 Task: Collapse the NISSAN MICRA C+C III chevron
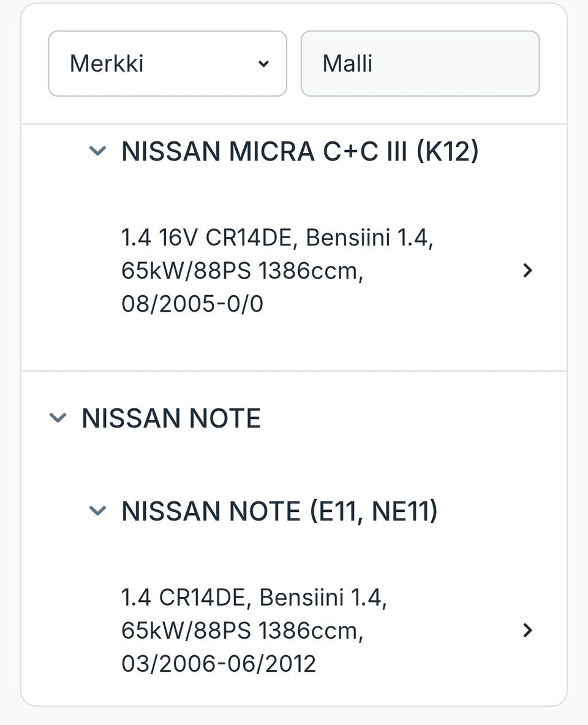(98, 151)
